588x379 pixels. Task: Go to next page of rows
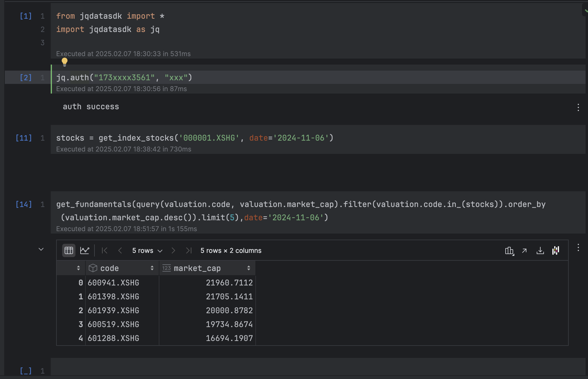[x=173, y=250]
